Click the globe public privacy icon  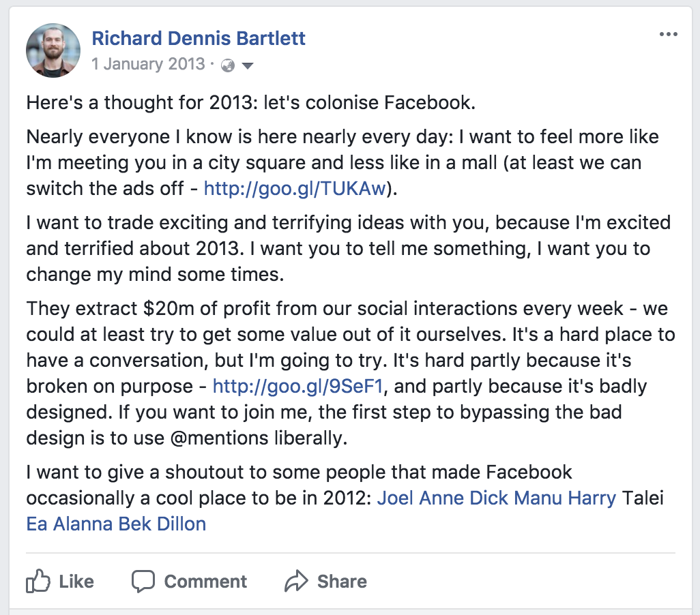tap(229, 65)
